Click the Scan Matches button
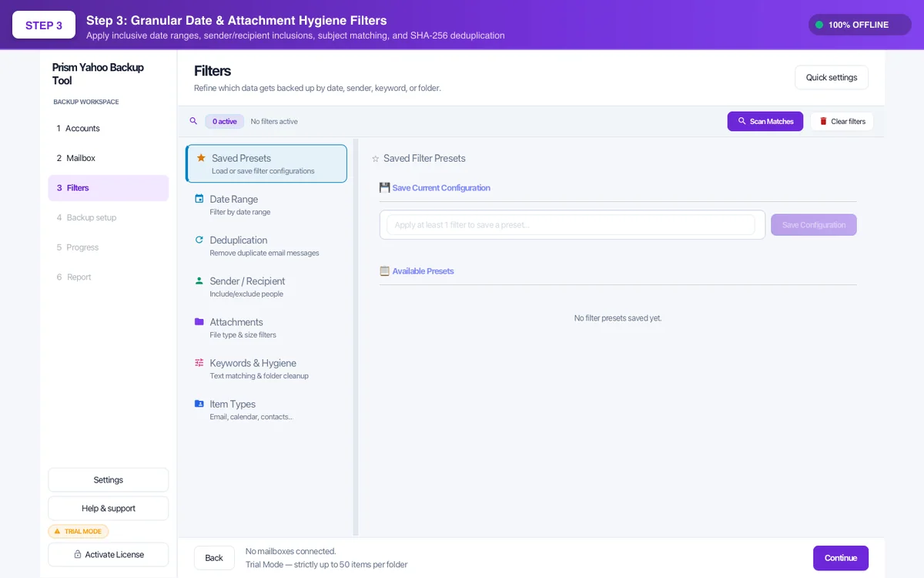Viewport: 924px width, 578px height. pos(765,121)
